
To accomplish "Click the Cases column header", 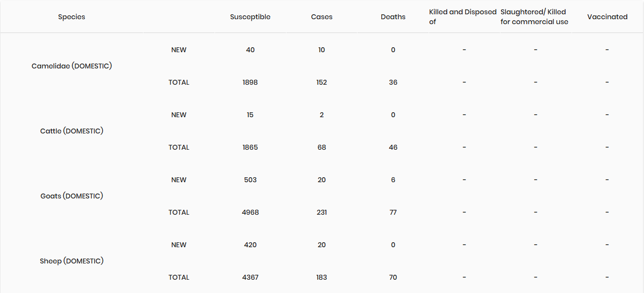I will click(322, 17).
